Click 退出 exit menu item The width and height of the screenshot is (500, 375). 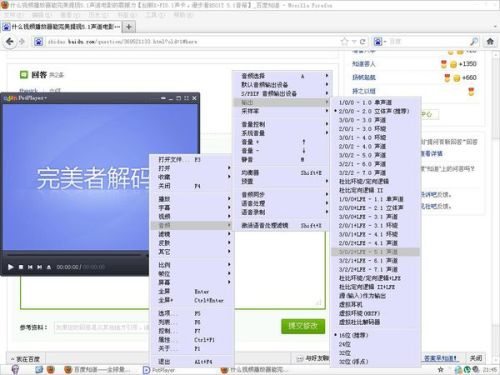[x=191, y=361]
